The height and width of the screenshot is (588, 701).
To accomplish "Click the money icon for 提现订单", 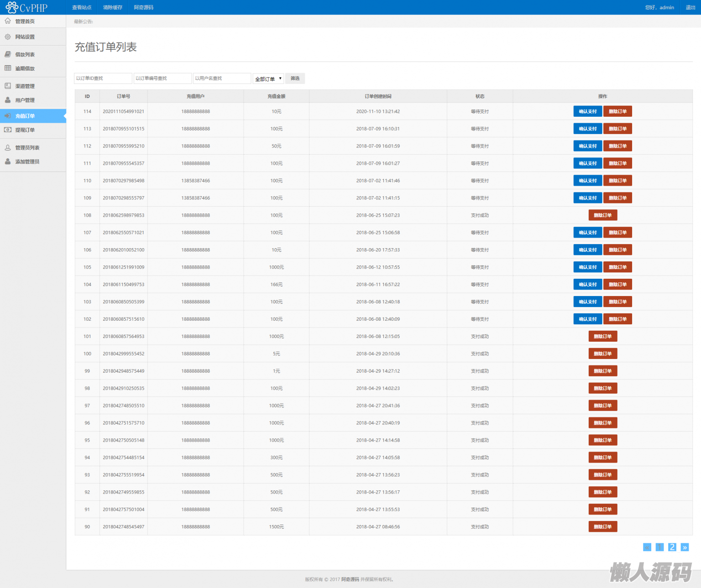I will tap(8, 130).
